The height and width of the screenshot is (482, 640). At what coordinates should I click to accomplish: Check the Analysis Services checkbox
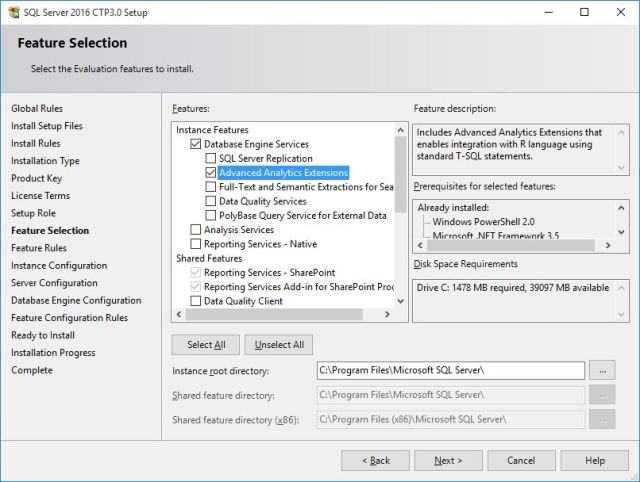[x=196, y=230]
